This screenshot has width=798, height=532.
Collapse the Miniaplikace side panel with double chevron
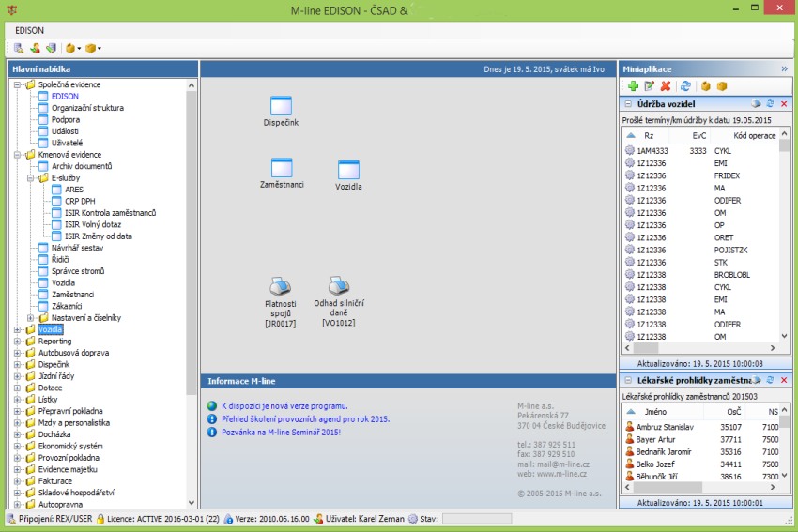tap(784, 68)
